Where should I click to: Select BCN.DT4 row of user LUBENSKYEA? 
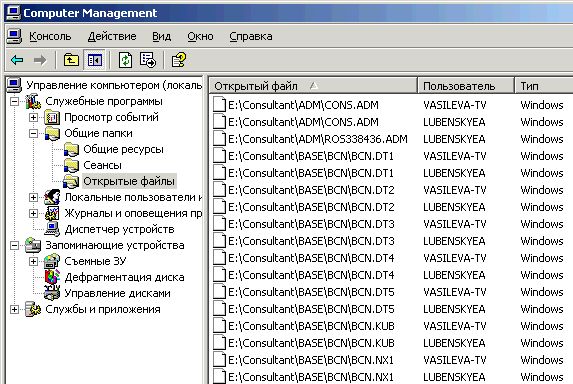point(391,275)
